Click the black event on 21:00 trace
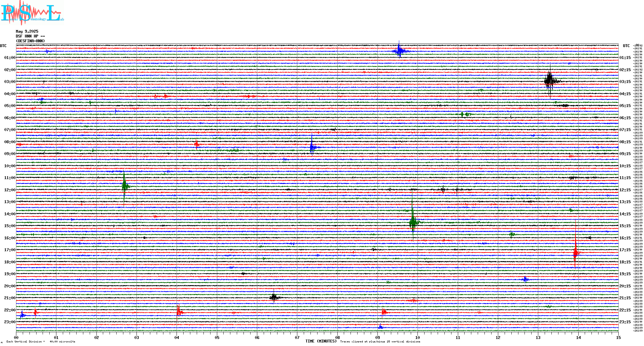Screen dimensions: 644x346 [x=274, y=298]
